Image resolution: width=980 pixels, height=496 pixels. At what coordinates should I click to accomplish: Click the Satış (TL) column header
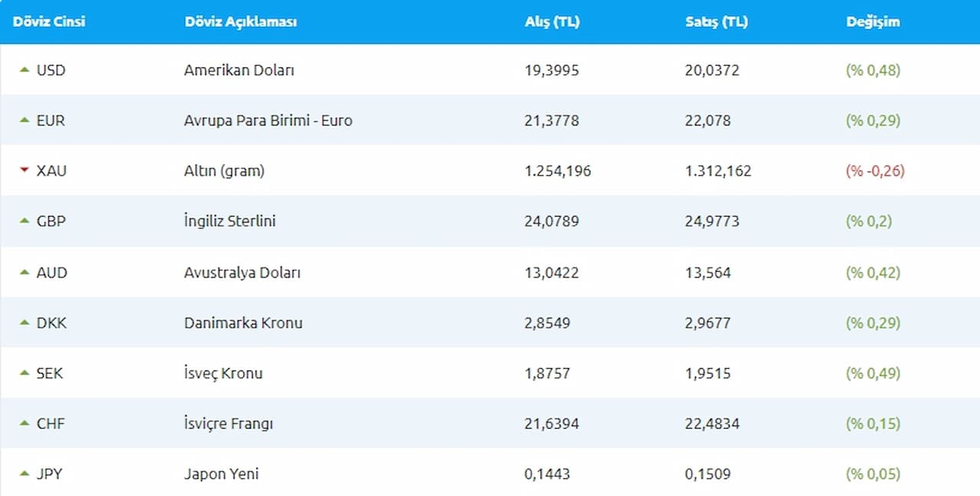tap(717, 21)
